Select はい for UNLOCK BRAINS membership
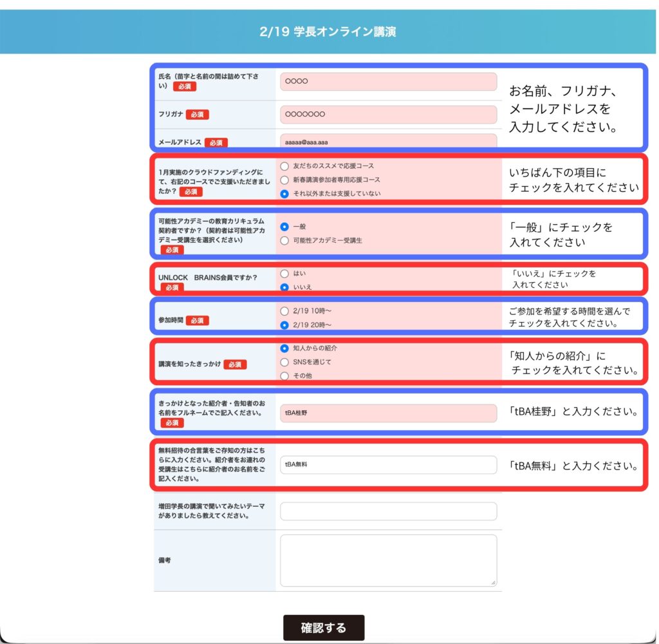 tap(285, 274)
